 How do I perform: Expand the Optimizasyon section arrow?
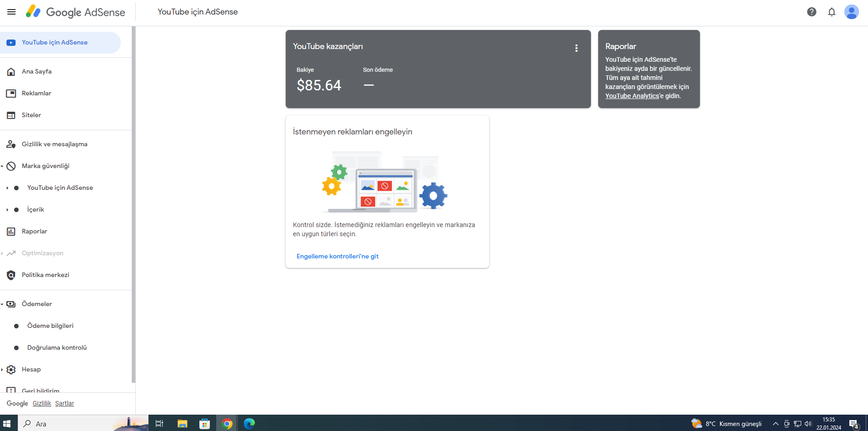point(2,253)
